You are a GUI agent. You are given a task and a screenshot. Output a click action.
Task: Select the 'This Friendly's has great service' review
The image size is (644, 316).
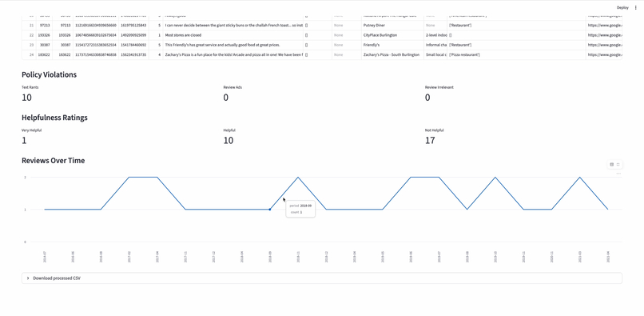click(233, 45)
